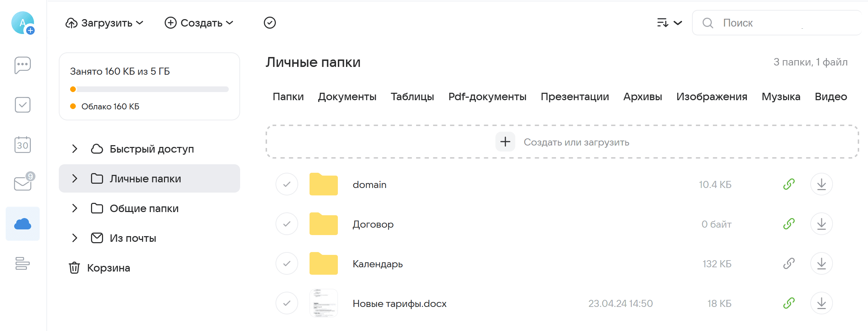
Task: Click the 3 папки, 1 файл counter
Action: [810, 62]
